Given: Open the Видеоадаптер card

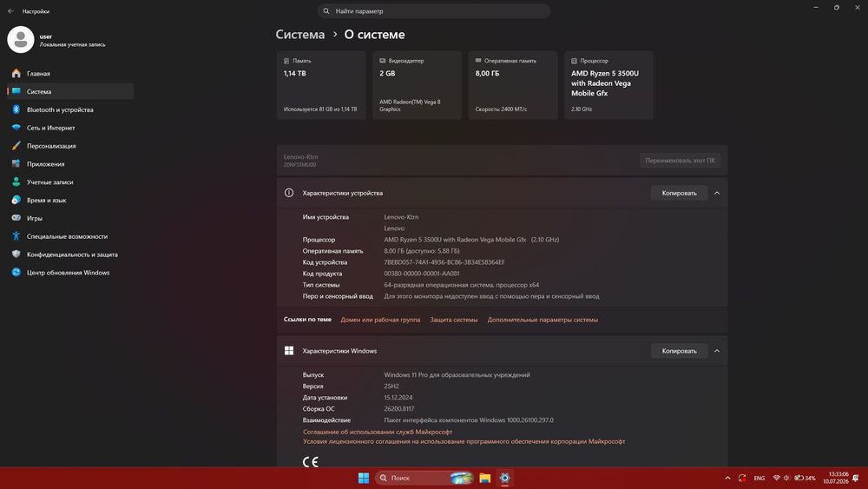Looking at the screenshot, I should [417, 85].
